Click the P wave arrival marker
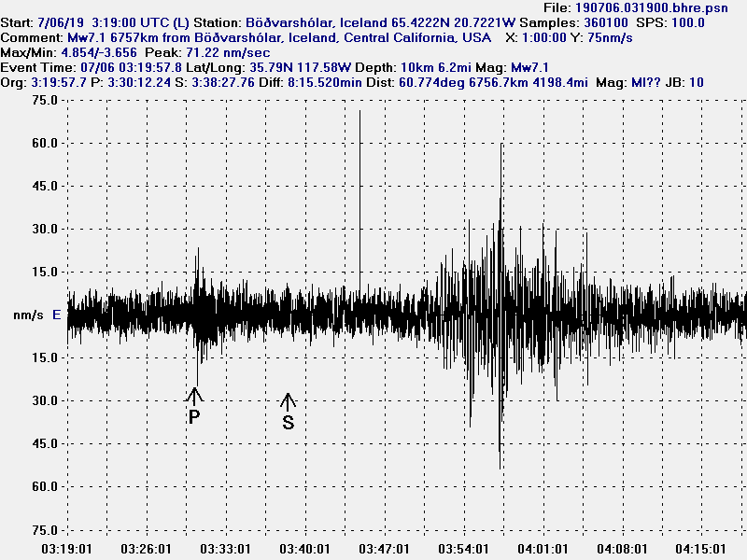This screenshot has width=747, height=560. click(194, 406)
